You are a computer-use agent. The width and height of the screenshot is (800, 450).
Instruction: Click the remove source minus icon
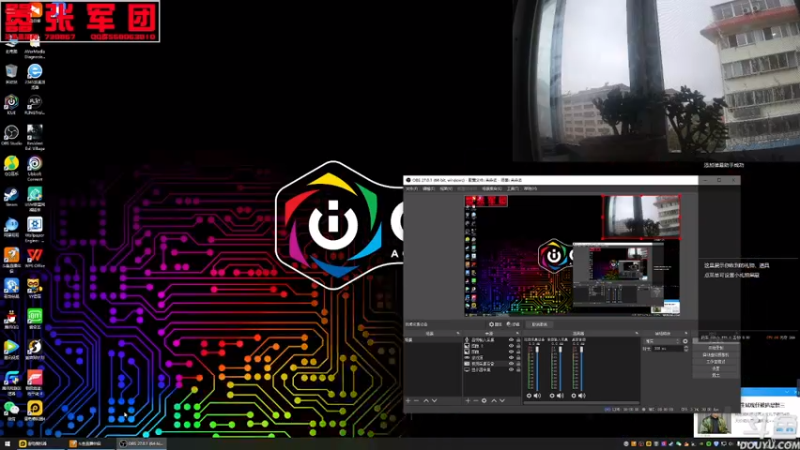476,401
